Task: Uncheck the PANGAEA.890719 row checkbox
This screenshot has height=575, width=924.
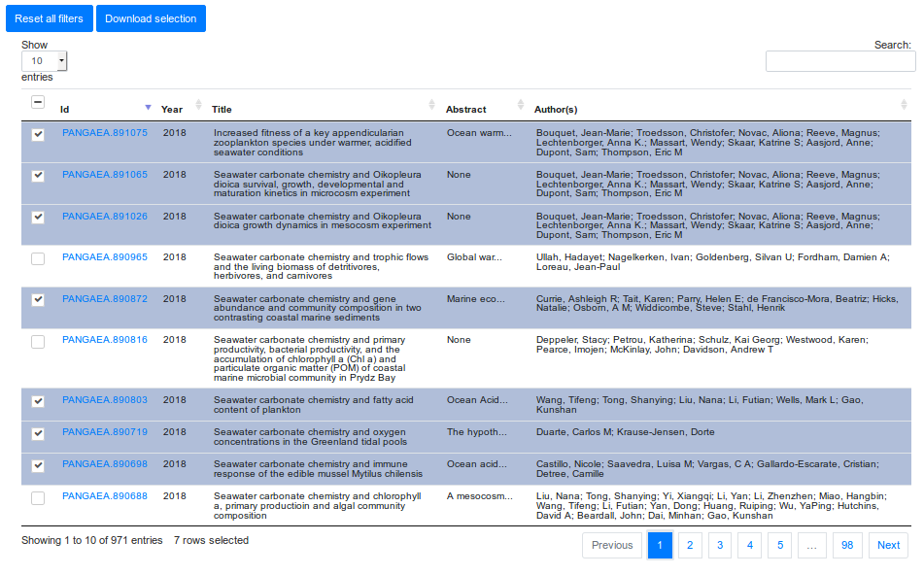Action: (38, 433)
